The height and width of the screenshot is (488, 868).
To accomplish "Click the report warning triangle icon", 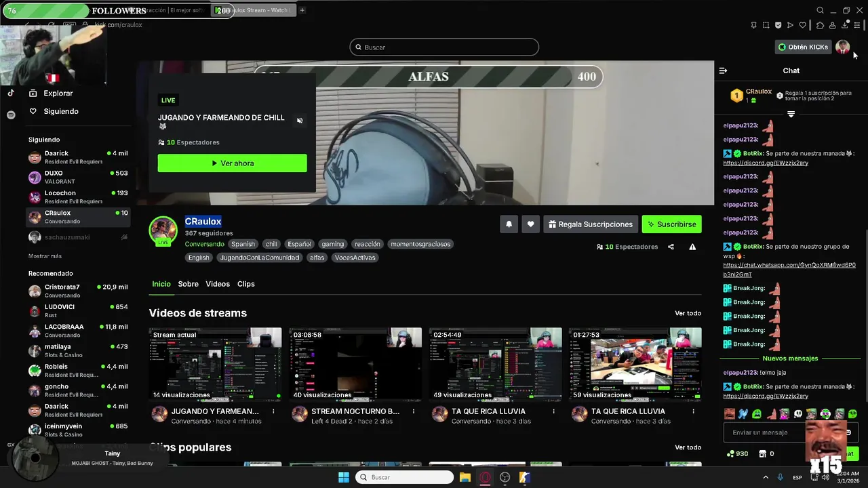I will click(692, 247).
